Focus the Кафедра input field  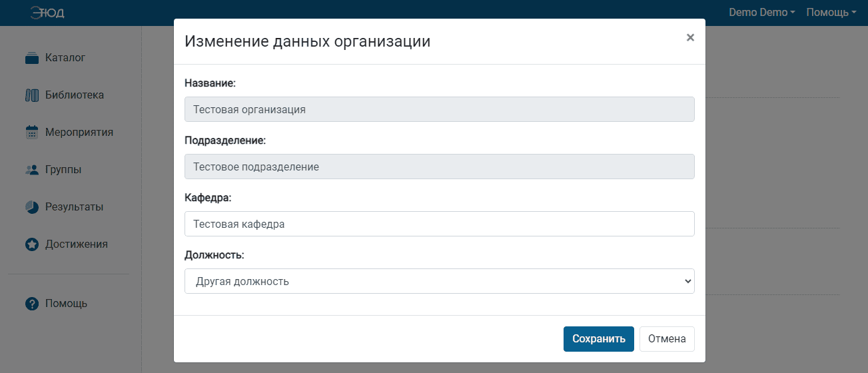tap(440, 224)
